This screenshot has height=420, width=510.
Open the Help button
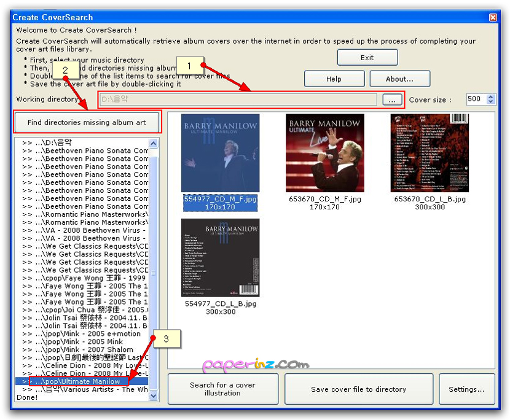[334, 79]
